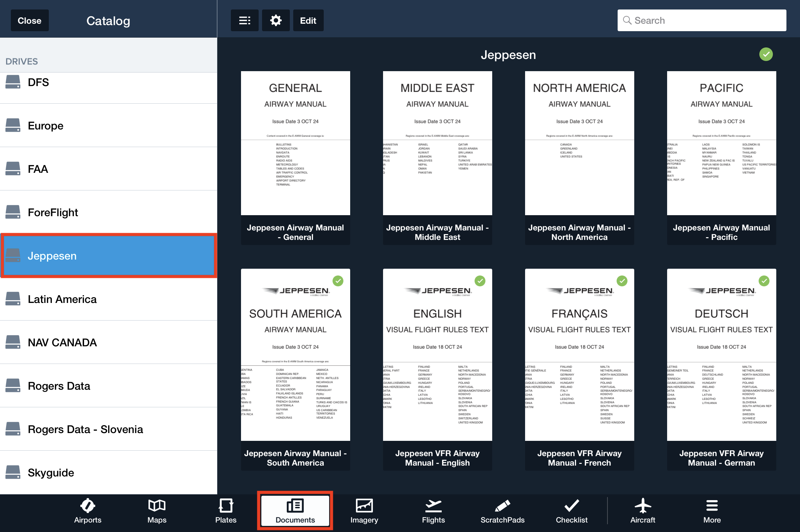Screen dimensions: 800x532
Task: Click 'Jeppesen VFR Airway Manual - French' caption
Action: [x=579, y=458]
